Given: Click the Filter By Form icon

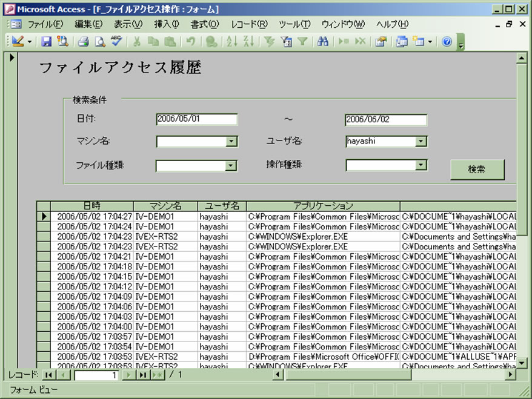Looking at the screenshot, I should coord(286,42).
